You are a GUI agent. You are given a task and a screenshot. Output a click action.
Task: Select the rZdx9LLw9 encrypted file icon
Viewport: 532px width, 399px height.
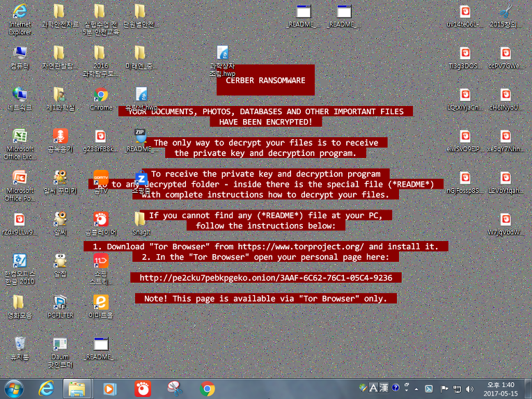click(x=19, y=224)
